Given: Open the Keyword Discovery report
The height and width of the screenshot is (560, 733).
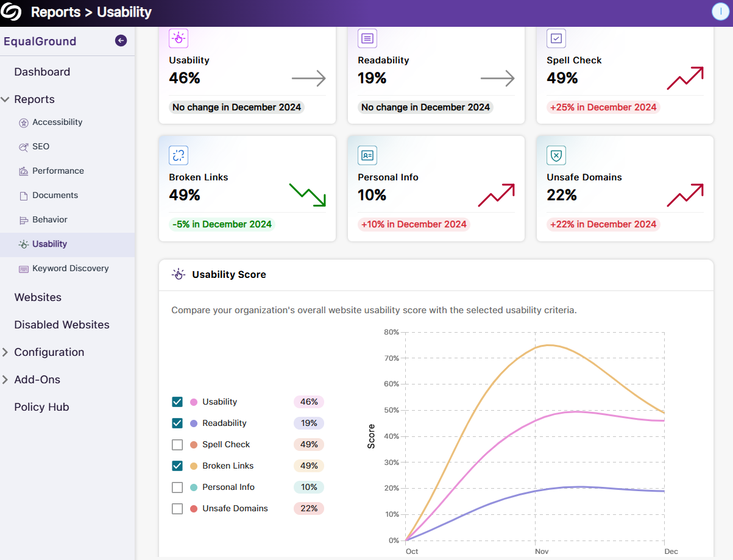Looking at the screenshot, I should 70,269.
